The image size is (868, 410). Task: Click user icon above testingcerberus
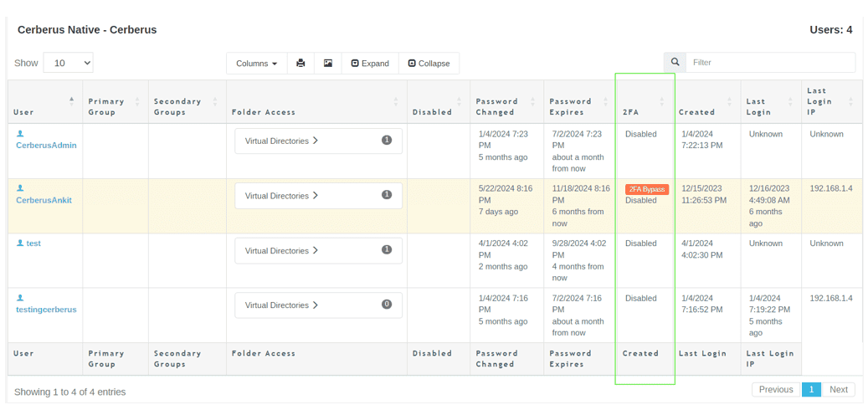[20, 299]
